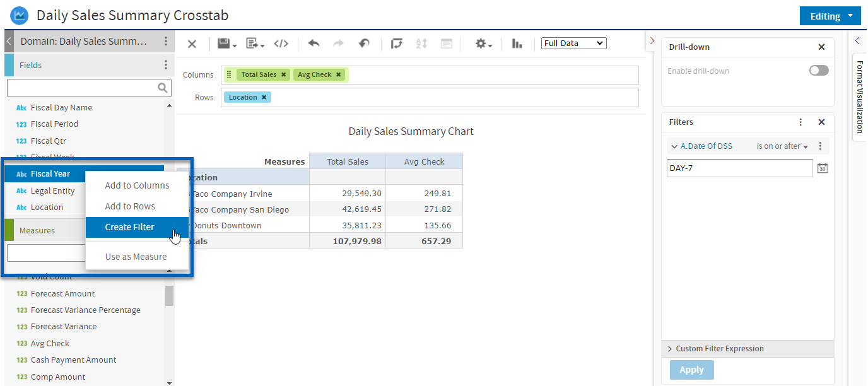Click fields list scroll up arrow

pos(169,105)
